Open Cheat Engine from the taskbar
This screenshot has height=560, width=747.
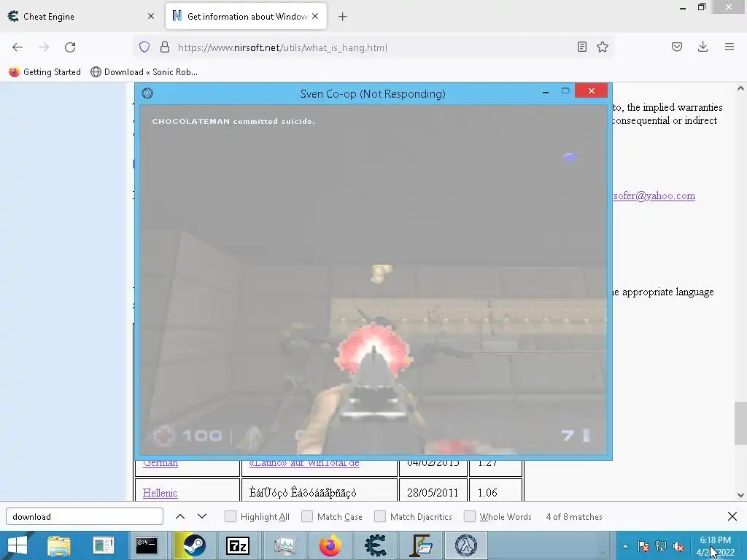[x=376, y=545]
